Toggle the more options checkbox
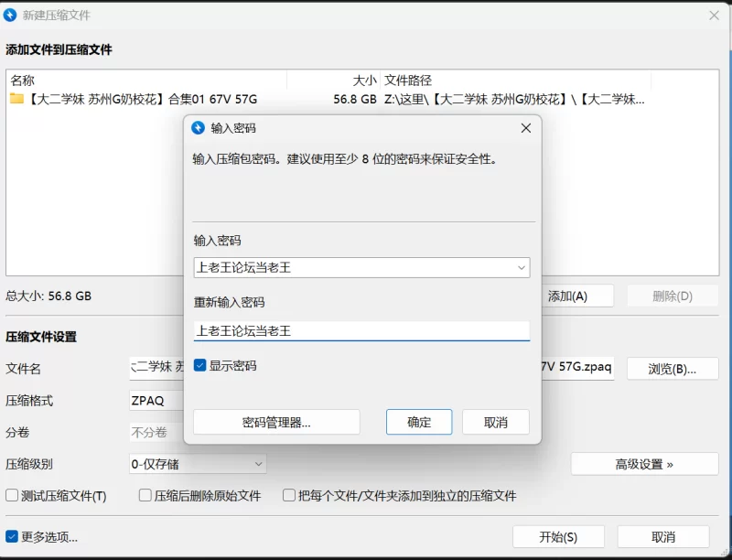This screenshot has height=560, width=732. 12,536
